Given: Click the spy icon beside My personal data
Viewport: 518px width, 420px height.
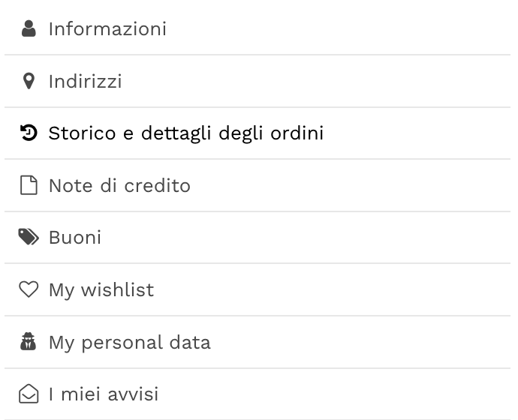Looking at the screenshot, I should click(x=29, y=342).
